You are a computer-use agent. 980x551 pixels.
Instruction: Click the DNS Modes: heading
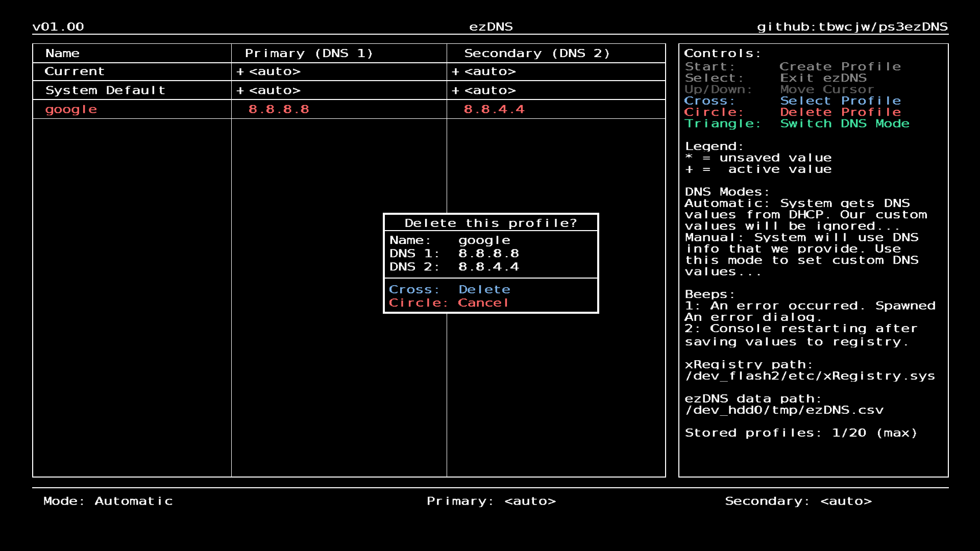[727, 192]
